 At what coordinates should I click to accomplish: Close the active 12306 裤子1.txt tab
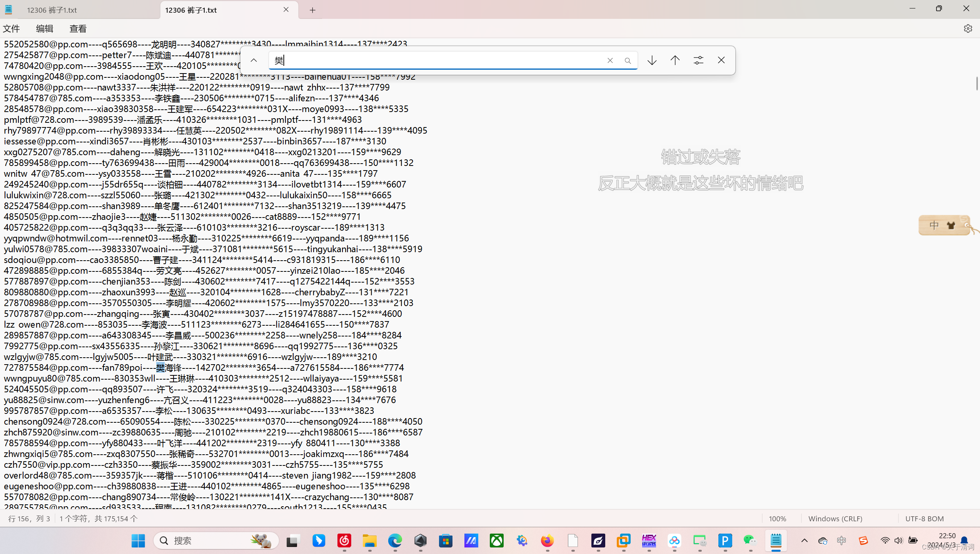pyautogui.click(x=286, y=10)
